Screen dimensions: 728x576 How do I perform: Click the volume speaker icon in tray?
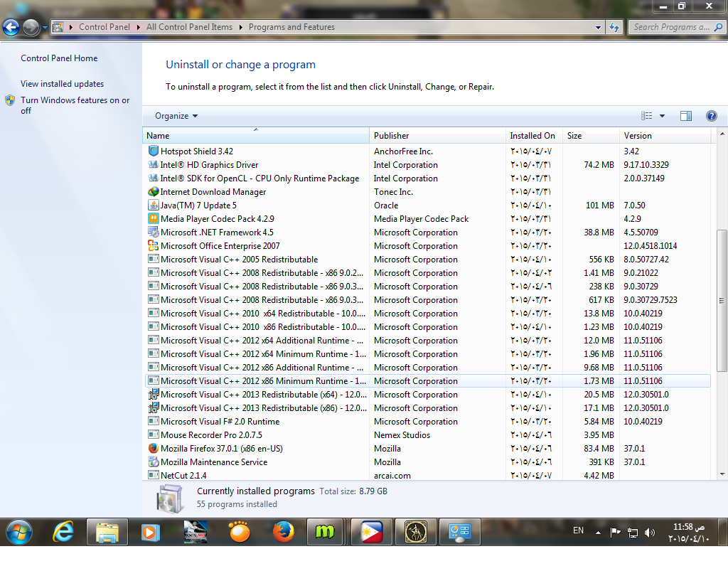pyautogui.click(x=650, y=533)
